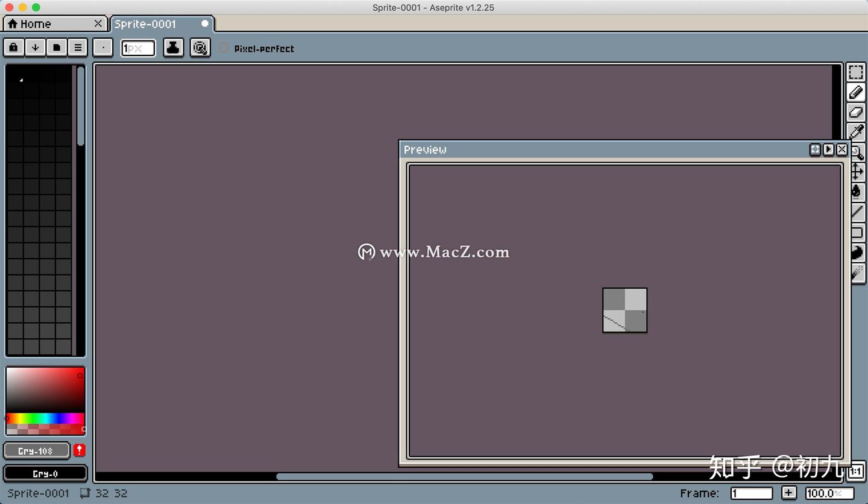Open the ink type selector
The width and height of the screenshot is (868, 504).
coord(173,47)
